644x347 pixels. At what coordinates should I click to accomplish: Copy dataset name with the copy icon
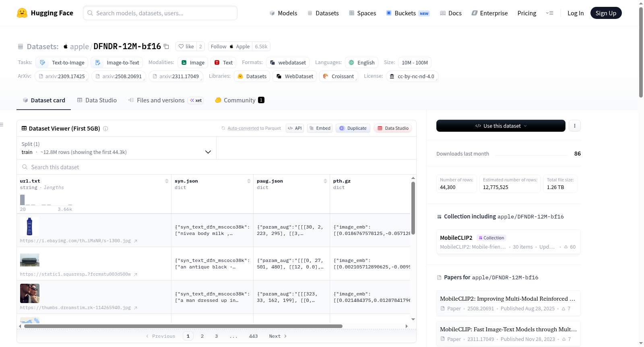coord(166,46)
